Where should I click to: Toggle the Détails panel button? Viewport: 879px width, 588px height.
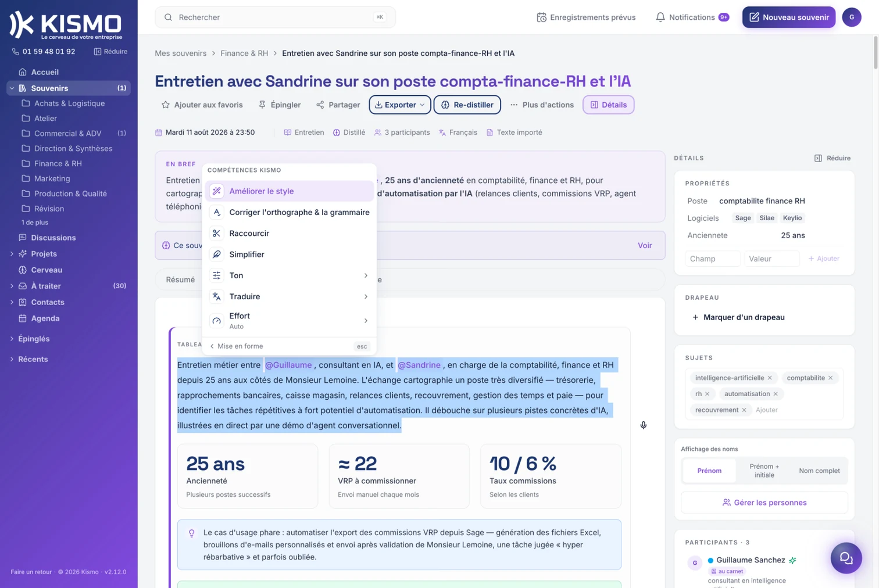608,105
